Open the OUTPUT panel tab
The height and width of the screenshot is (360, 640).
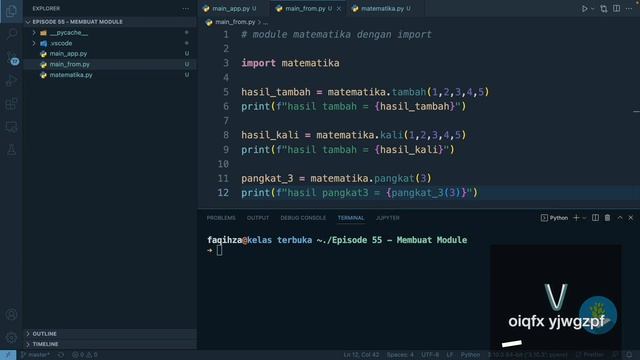click(x=258, y=218)
